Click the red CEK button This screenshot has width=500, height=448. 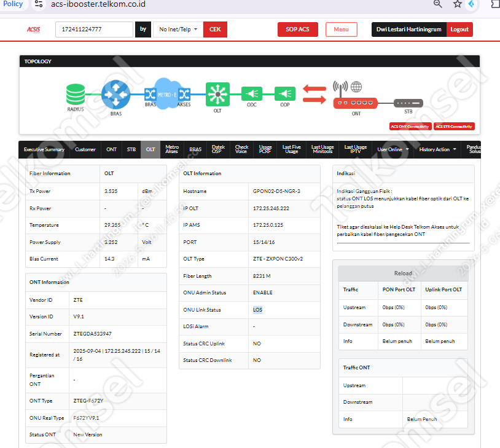pyautogui.click(x=215, y=29)
